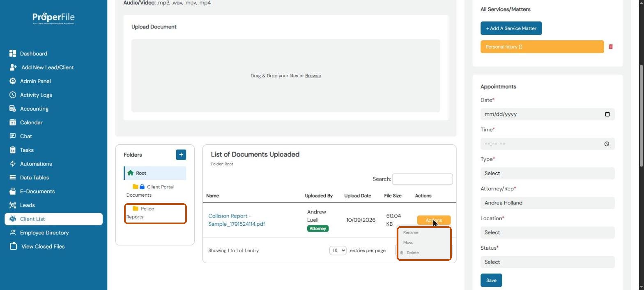Screen dimensions: 644x290
Task: Click the Data Tables list icon
Action: point(13,178)
